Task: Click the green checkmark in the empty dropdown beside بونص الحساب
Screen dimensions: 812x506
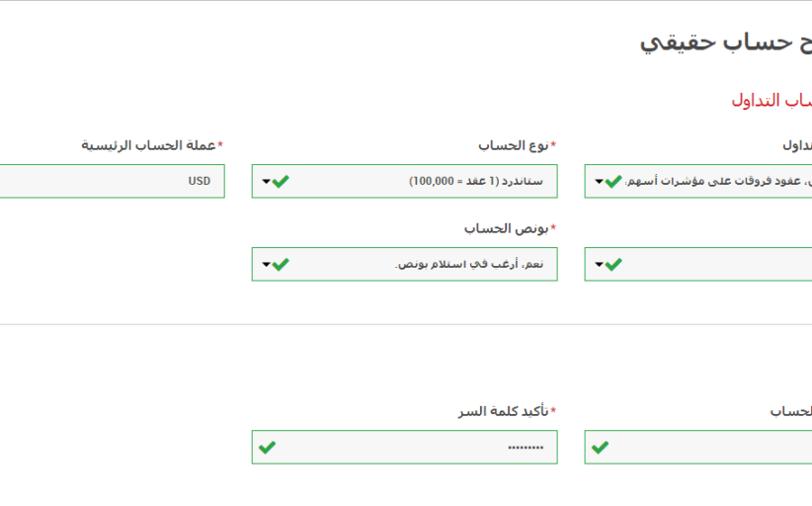Action: point(613,264)
